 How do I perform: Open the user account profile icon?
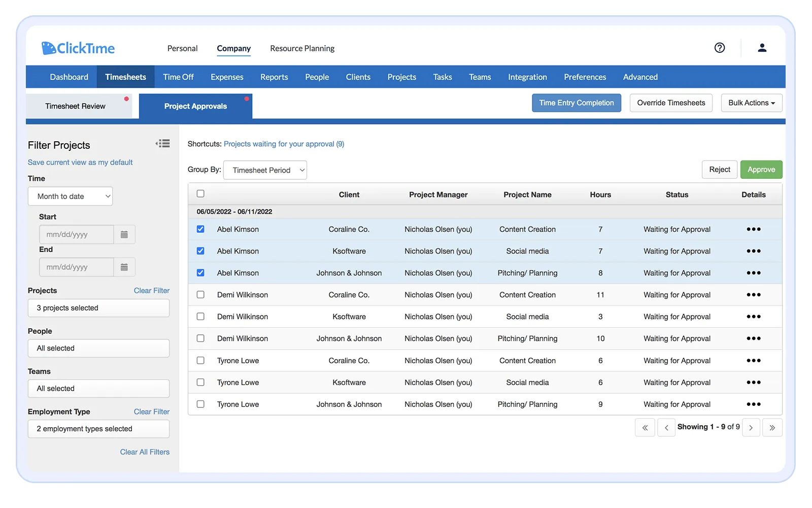pyautogui.click(x=762, y=48)
